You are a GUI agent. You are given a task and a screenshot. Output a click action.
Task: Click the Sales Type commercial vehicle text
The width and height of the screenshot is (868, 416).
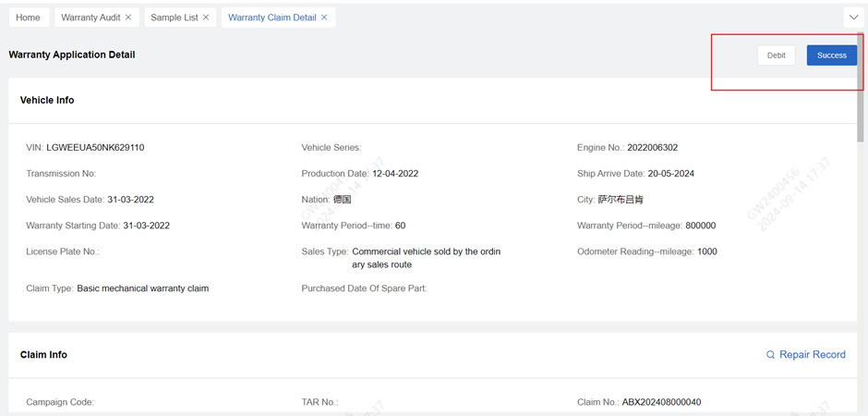(427, 258)
